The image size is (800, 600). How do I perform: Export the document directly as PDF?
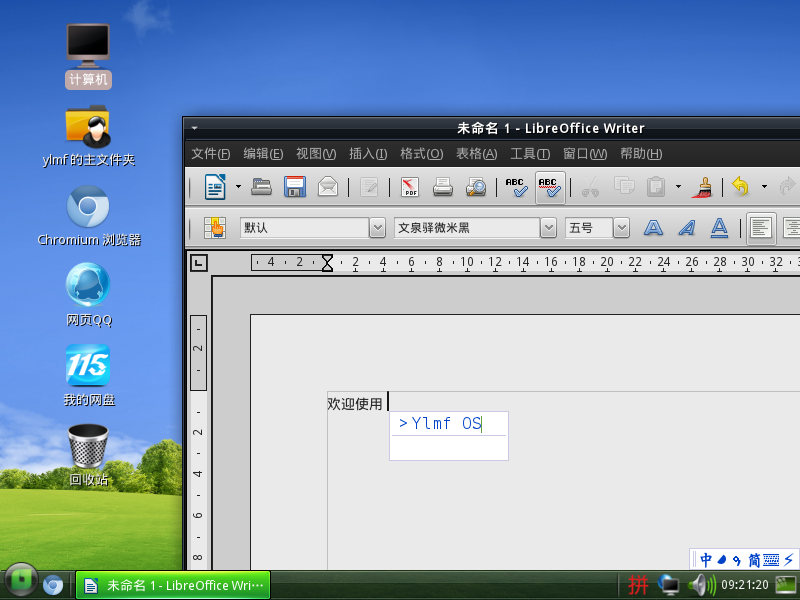pyautogui.click(x=410, y=186)
